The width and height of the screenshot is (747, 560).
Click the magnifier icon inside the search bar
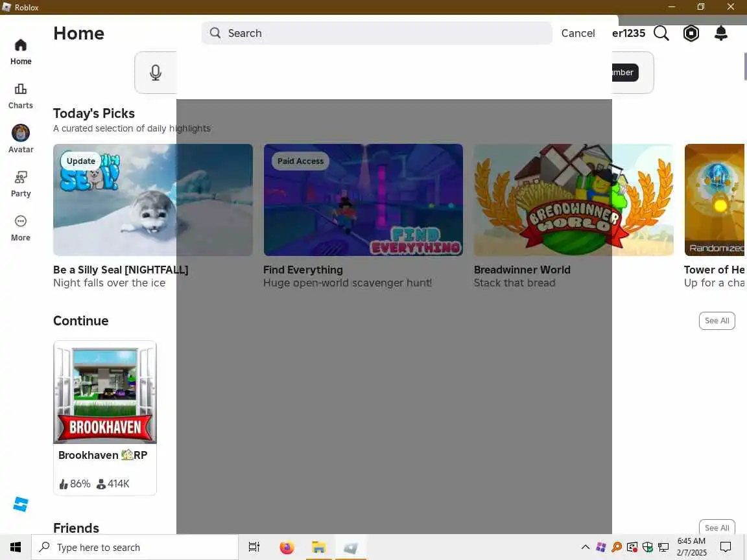click(x=215, y=33)
